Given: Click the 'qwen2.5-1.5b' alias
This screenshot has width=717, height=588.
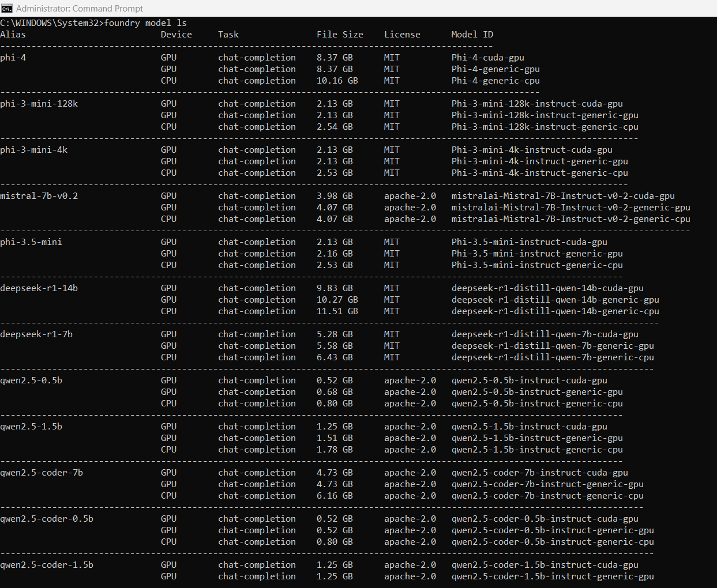Looking at the screenshot, I should click(31, 427).
